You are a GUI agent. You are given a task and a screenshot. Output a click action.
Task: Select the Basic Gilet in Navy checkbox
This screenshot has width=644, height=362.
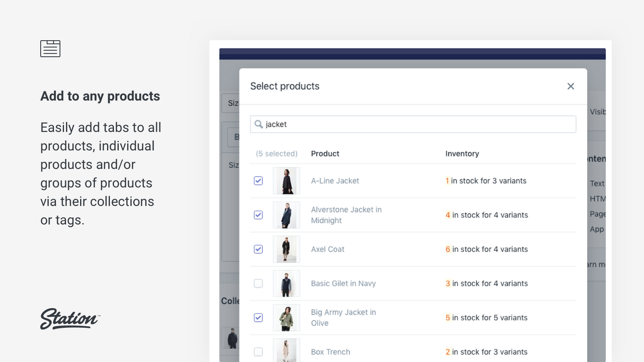[258, 283]
